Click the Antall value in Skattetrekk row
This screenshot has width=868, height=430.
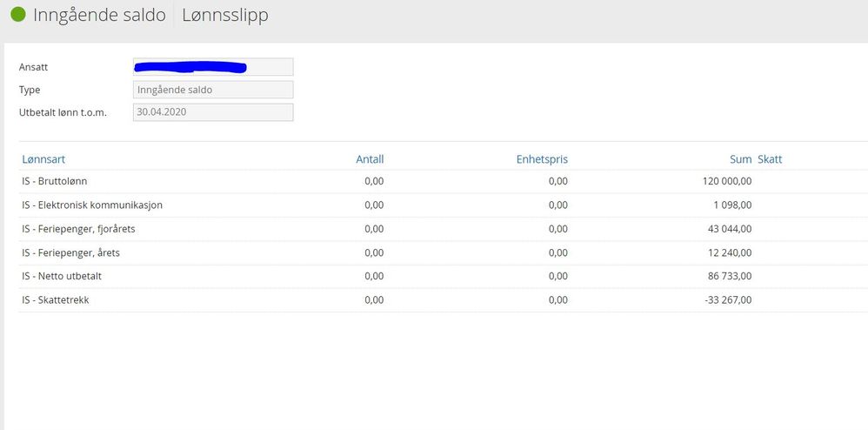tap(374, 299)
